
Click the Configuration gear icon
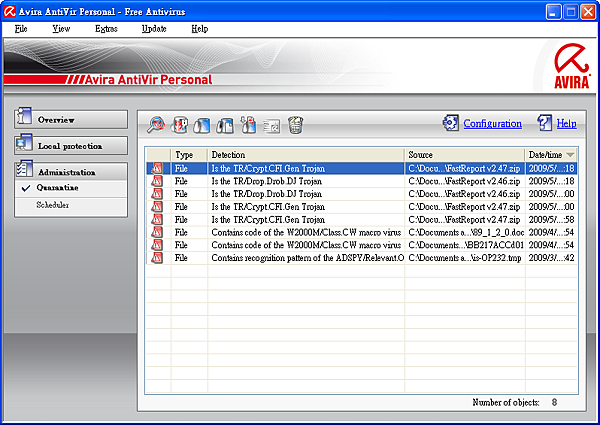pyautogui.click(x=451, y=123)
